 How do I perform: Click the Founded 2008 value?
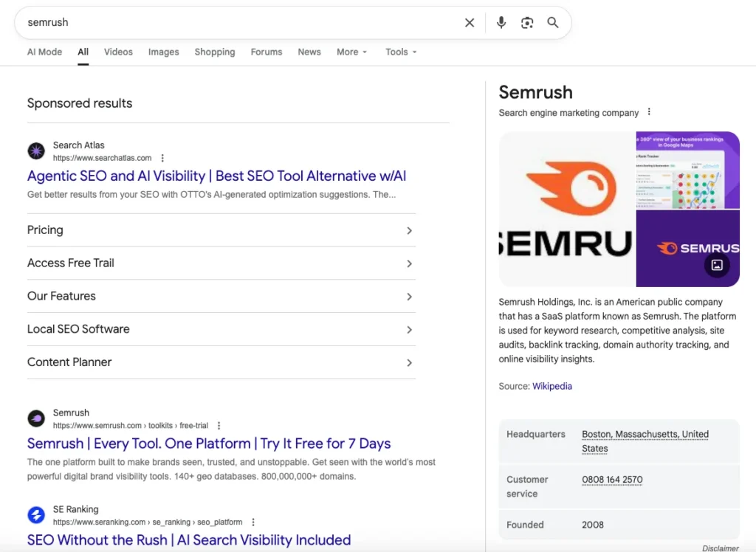(593, 525)
